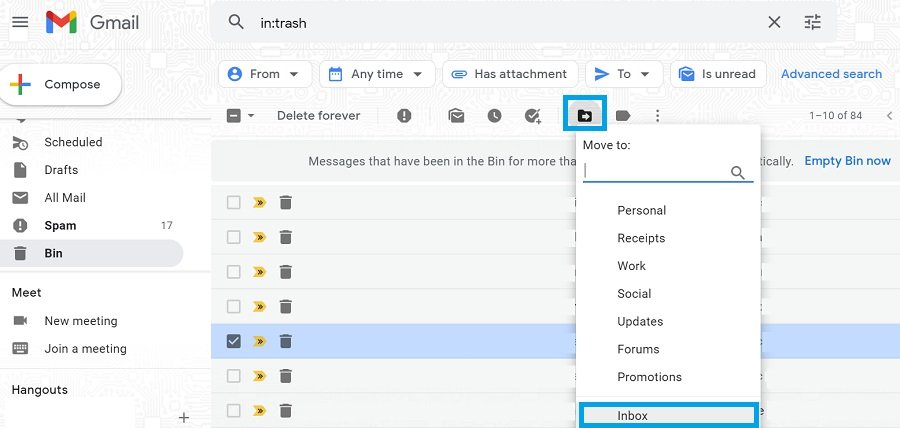Click the Mark as read envelope icon
900x428 pixels.
tap(457, 116)
